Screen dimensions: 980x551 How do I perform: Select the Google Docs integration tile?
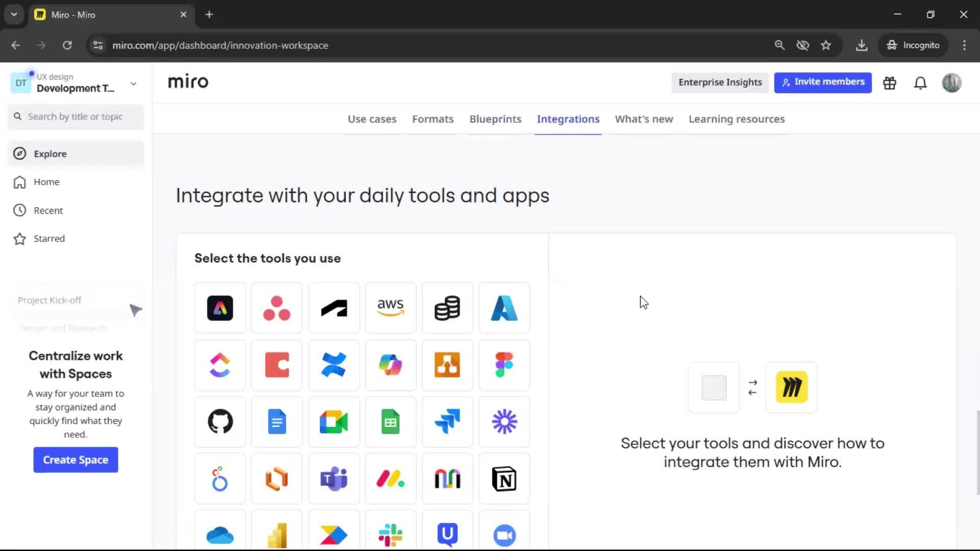coord(277,422)
